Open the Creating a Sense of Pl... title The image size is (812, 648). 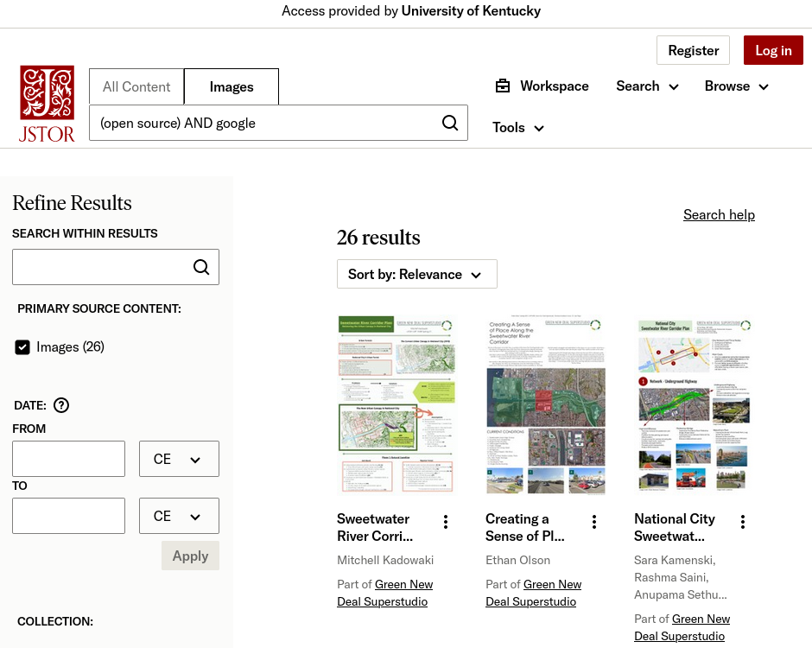coord(525,527)
